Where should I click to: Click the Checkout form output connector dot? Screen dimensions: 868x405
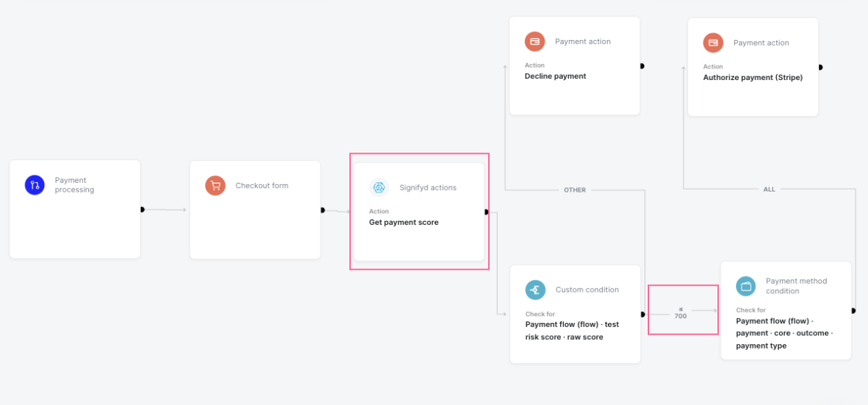322,210
